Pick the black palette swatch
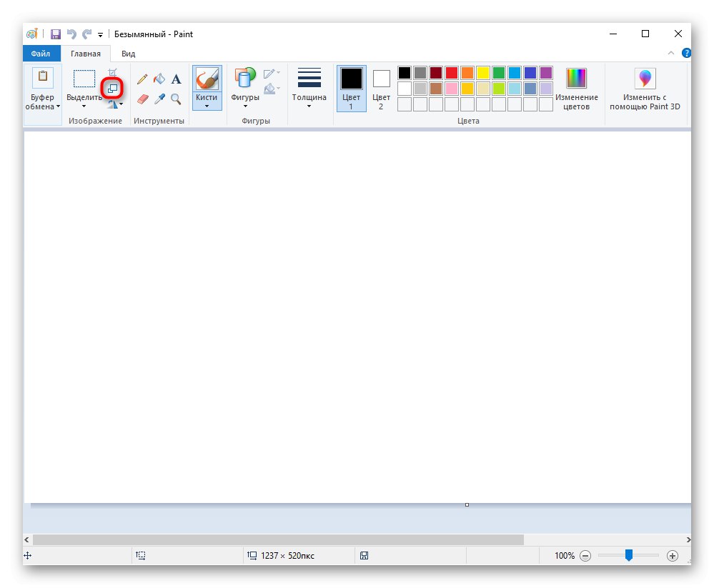 tap(405, 73)
